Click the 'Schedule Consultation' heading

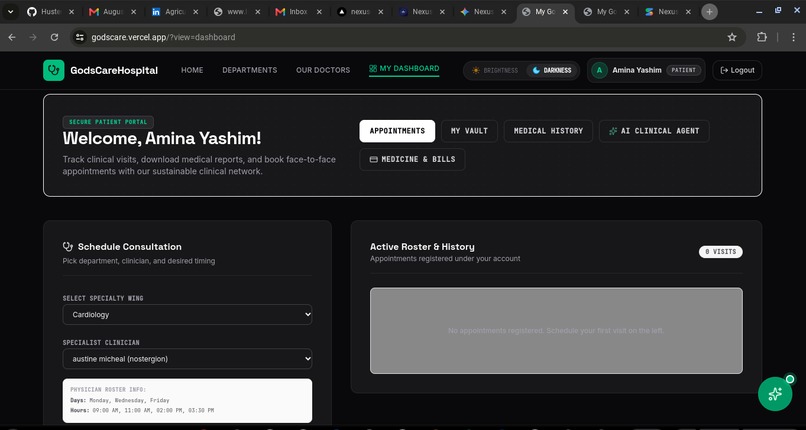(130, 247)
